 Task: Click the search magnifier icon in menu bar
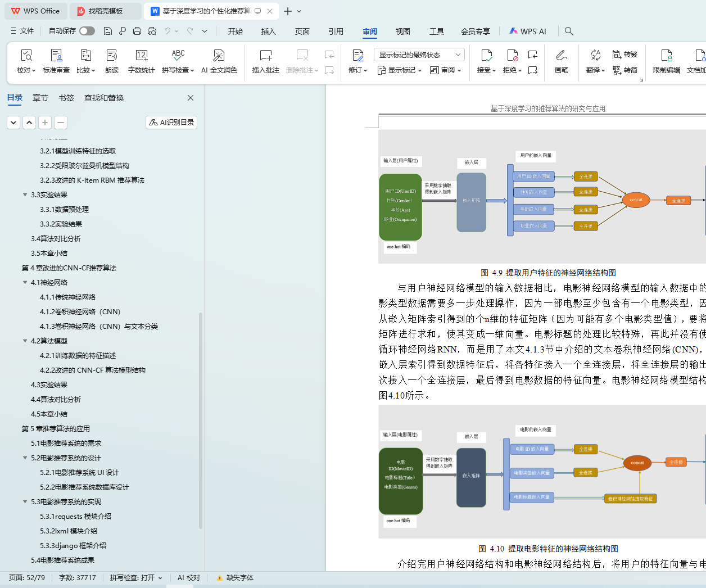coord(569,31)
